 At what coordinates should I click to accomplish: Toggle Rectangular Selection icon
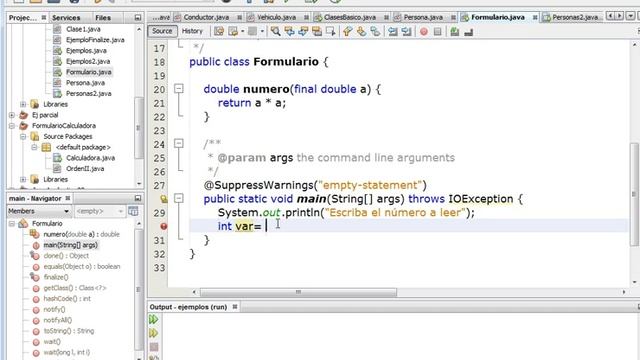pyautogui.click(x=331, y=31)
